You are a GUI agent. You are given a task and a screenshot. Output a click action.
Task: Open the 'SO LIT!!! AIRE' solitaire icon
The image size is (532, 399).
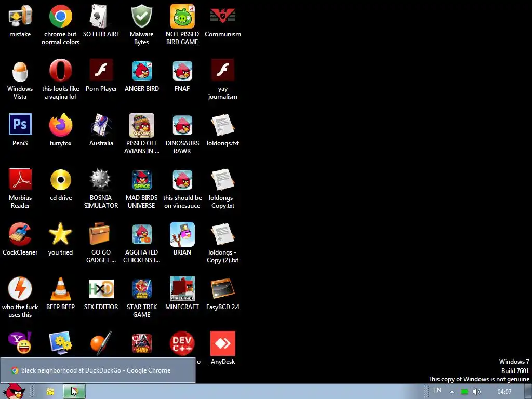(101, 16)
